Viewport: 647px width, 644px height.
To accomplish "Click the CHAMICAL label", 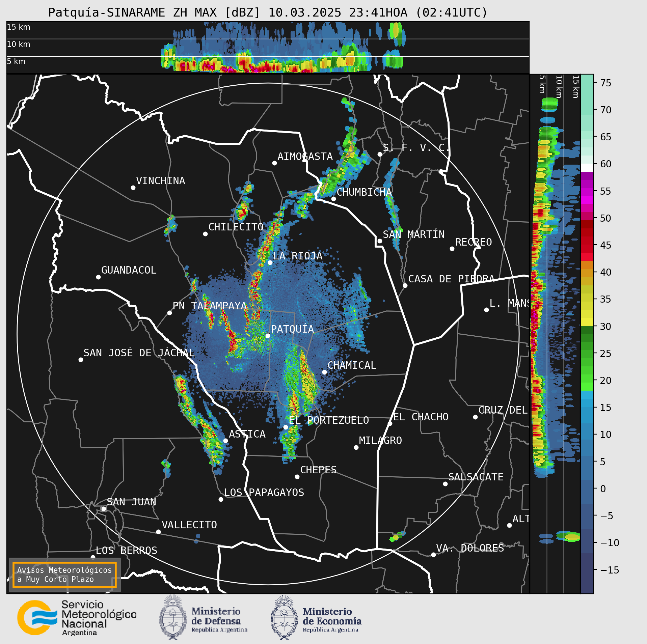I will [352, 365].
